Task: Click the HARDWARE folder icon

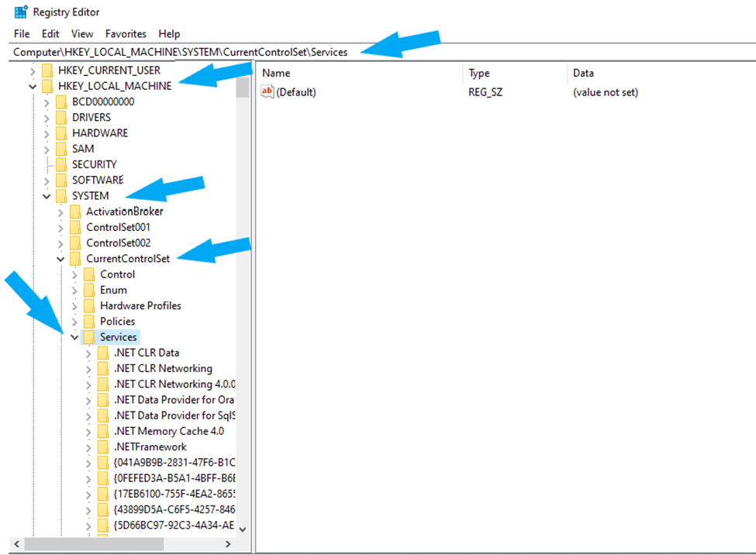Action: [61, 133]
